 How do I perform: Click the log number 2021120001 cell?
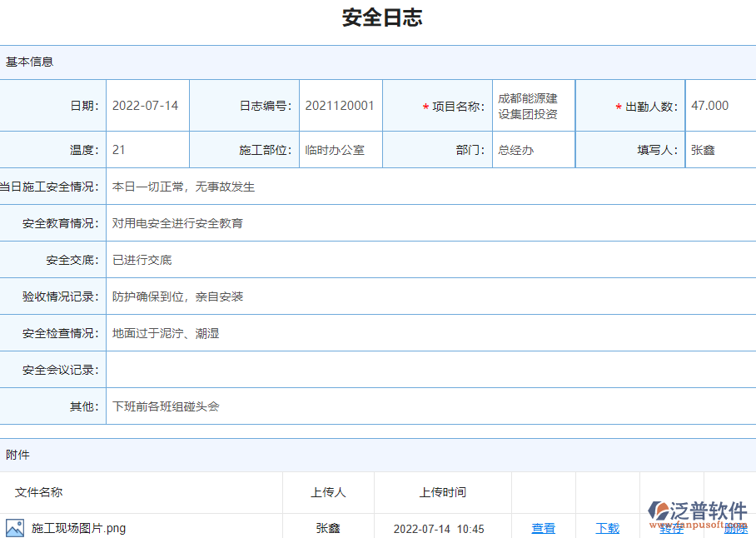(340, 105)
